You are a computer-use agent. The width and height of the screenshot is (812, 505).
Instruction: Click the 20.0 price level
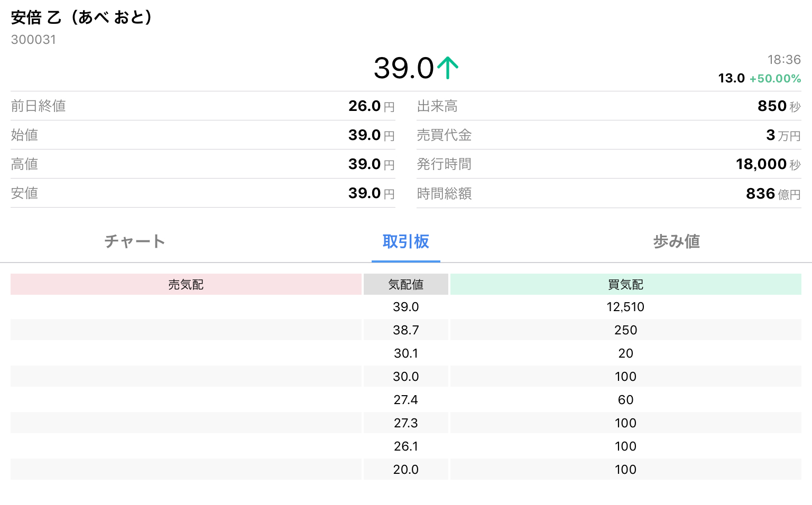pyautogui.click(x=405, y=470)
